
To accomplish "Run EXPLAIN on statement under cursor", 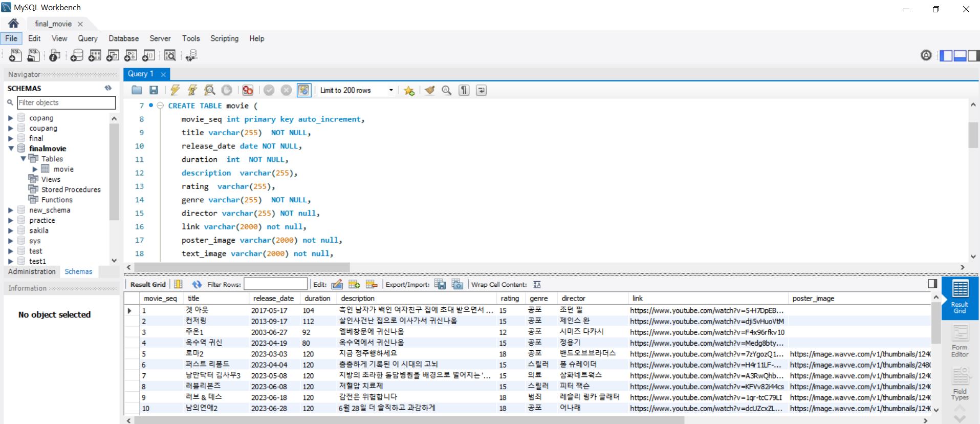I will coord(209,90).
